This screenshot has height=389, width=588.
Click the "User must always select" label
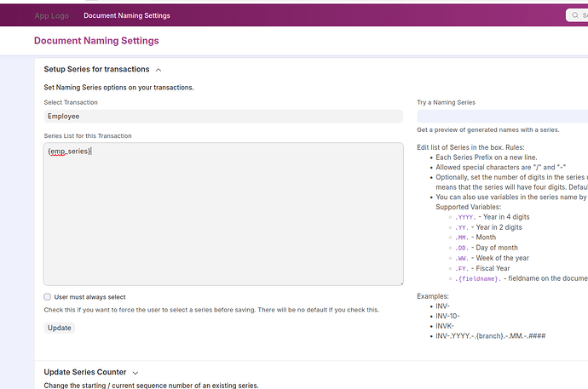(x=89, y=297)
